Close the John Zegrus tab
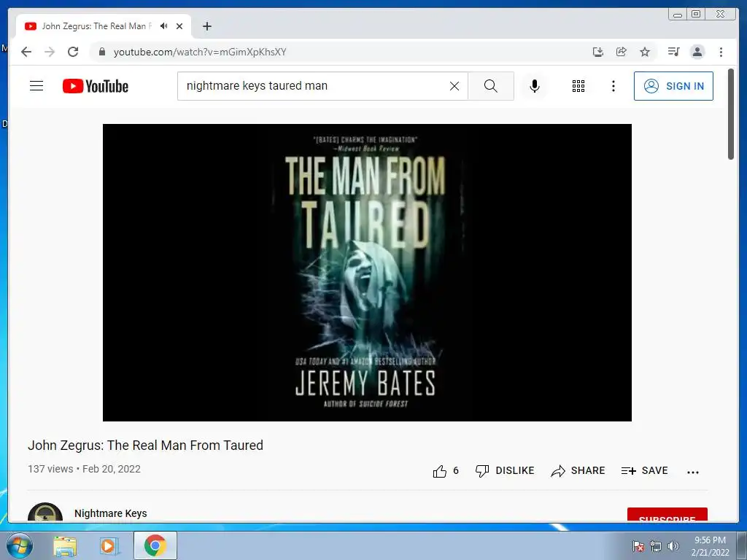747x560 pixels. pos(179,26)
